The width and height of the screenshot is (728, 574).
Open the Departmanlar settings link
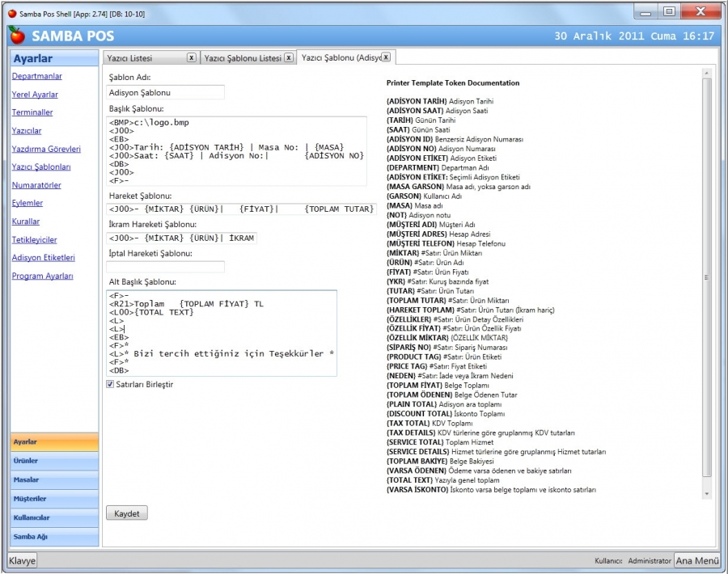(36, 76)
